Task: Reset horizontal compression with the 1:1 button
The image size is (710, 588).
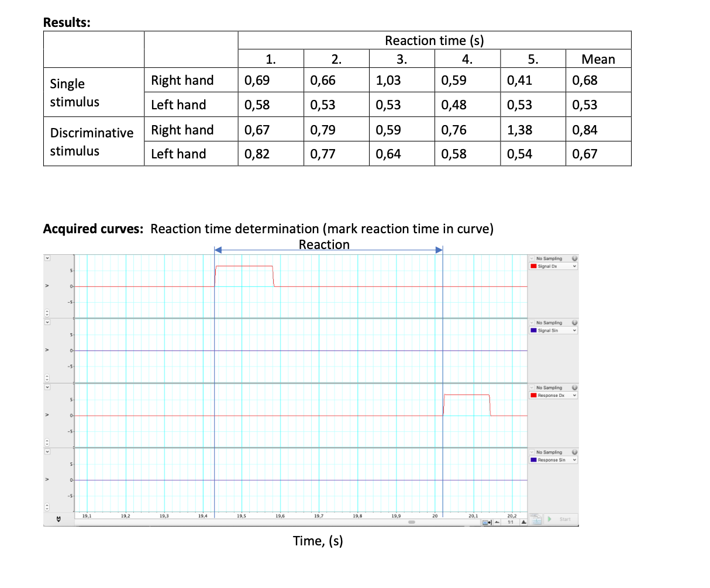Action: click(511, 522)
